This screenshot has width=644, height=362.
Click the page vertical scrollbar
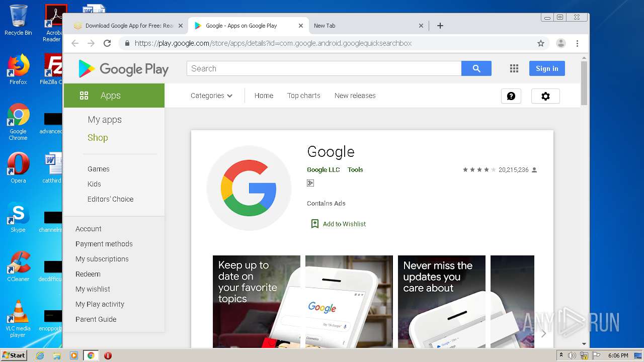click(584, 83)
